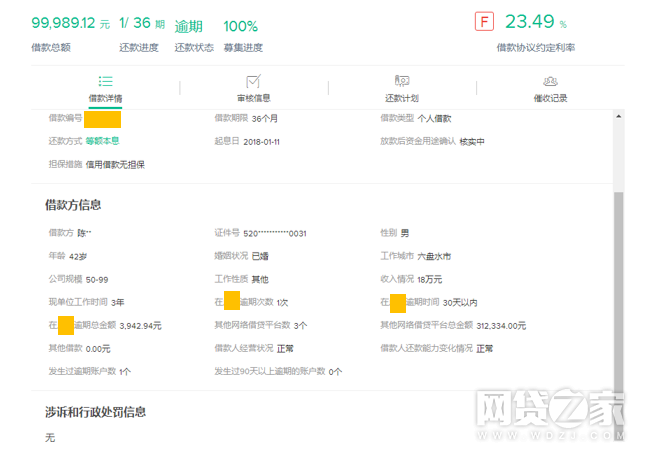This screenshot has height=450, width=648.
Task: Click the list icon above 借款详情
Action: [x=105, y=81]
